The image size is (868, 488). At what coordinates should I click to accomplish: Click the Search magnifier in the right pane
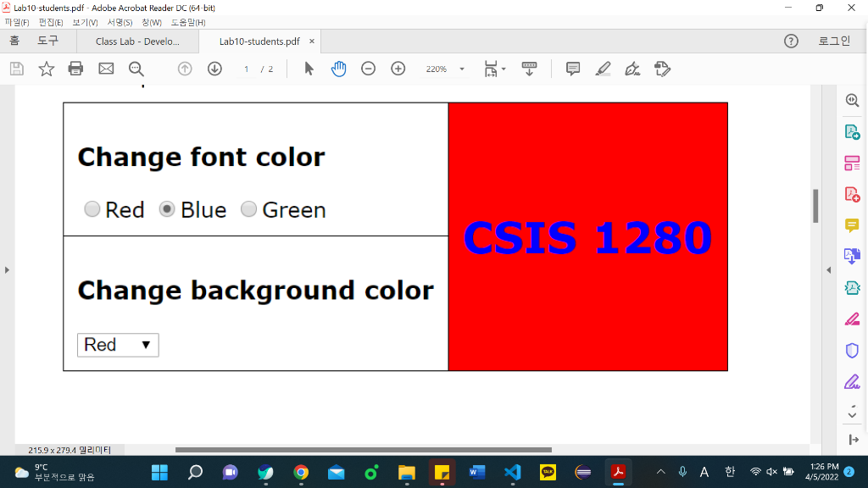coord(851,101)
